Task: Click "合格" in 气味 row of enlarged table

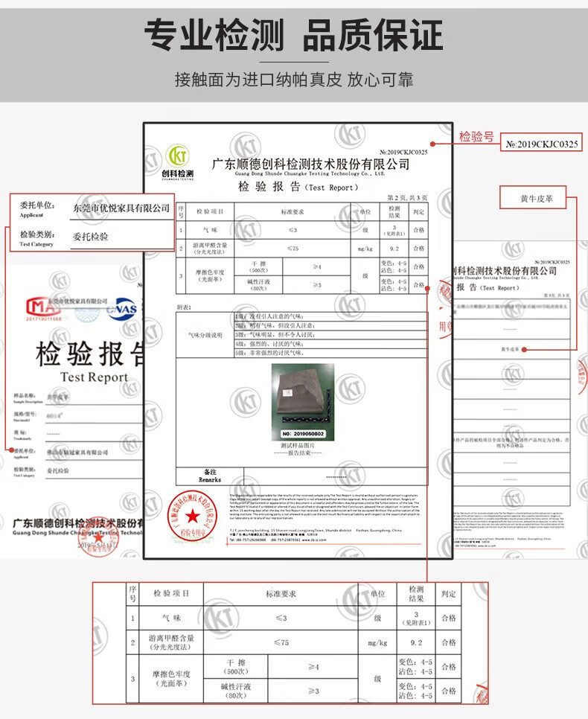Action: tap(448, 618)
